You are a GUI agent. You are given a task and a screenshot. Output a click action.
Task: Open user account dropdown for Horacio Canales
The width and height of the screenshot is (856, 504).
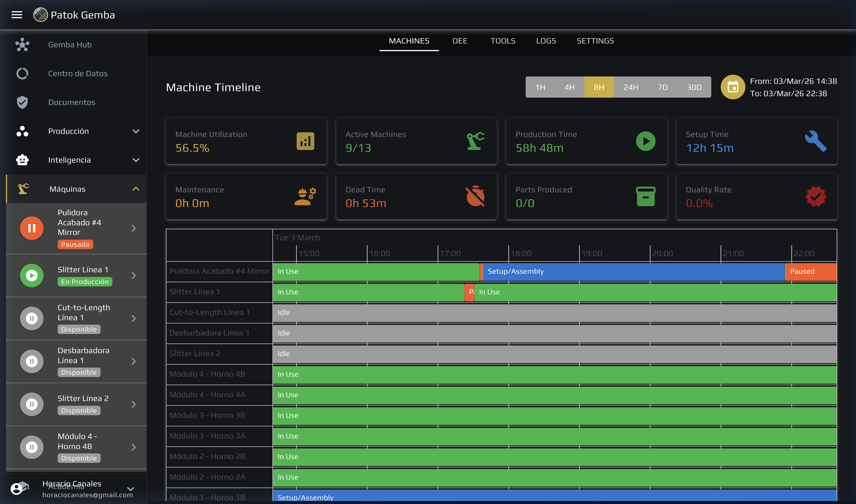tap(130, 489)
